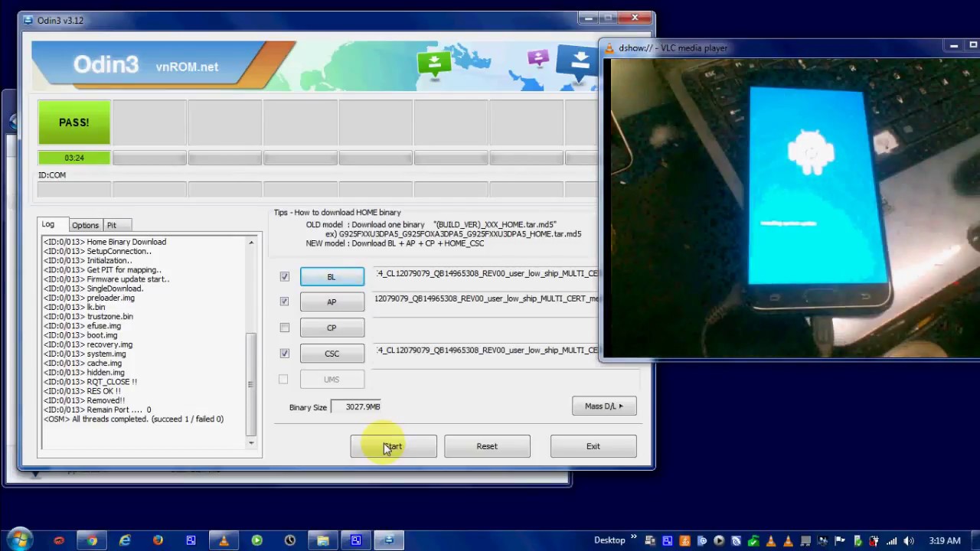Click the green checkmark tray icon
Screen dimensions: 980x551
click(754, 541)
